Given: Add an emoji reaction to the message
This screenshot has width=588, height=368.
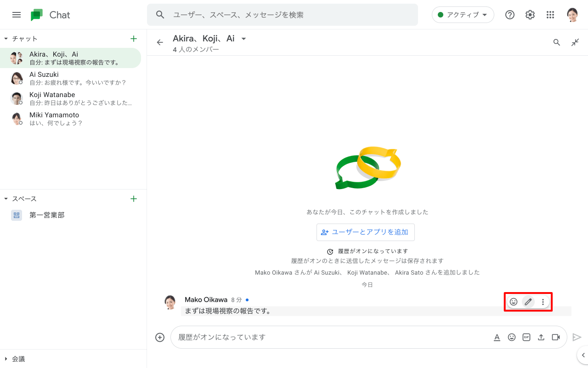Looking at the screenshot, I should [x=514, y=302].
